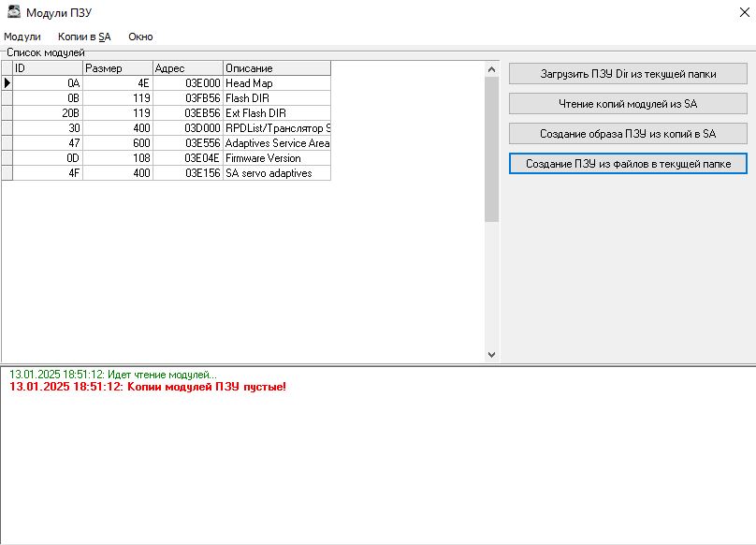Click the address cell 03FB56
The image size is (756, 545).
click(188, 98)
